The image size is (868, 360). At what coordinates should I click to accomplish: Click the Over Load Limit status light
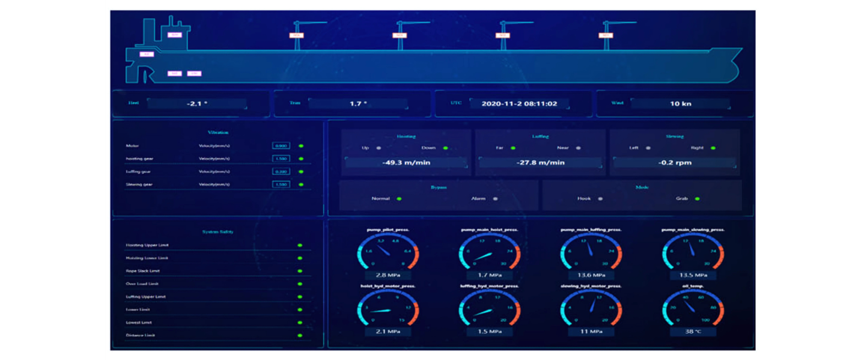(x=300, y=284)
